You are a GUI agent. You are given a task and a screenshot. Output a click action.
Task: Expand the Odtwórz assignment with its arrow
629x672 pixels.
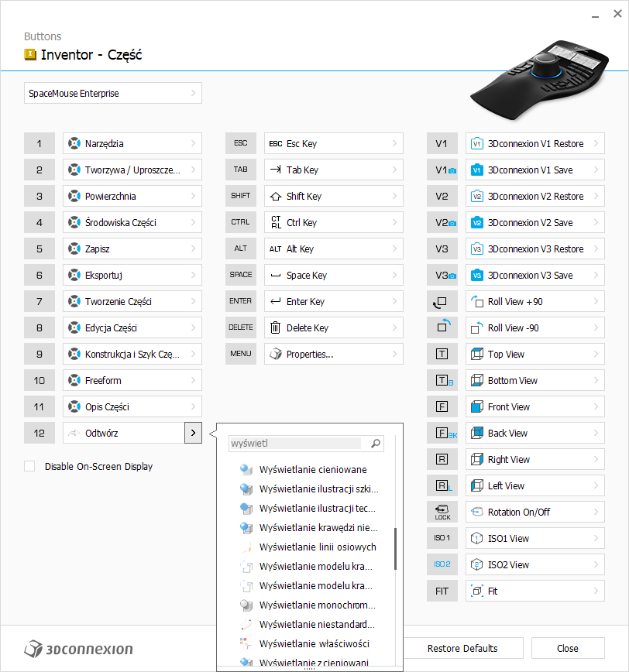coord(193,433)
